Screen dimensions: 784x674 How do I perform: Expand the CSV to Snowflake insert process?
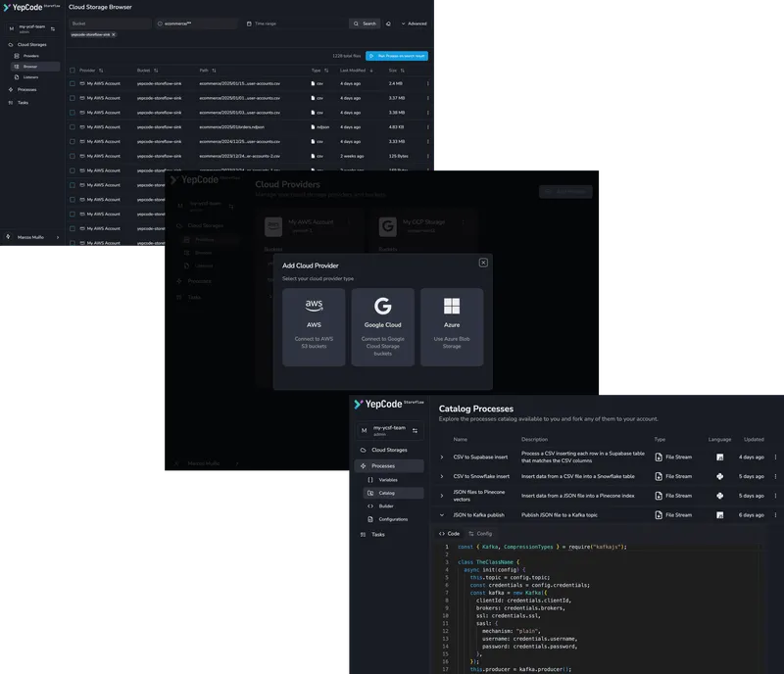[442, 476]
